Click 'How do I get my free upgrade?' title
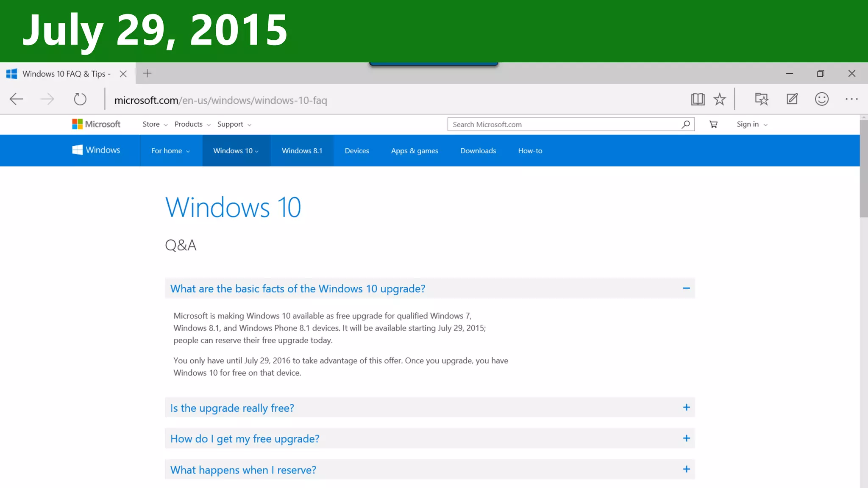868x488 pixels. click(x=245, y=439)
